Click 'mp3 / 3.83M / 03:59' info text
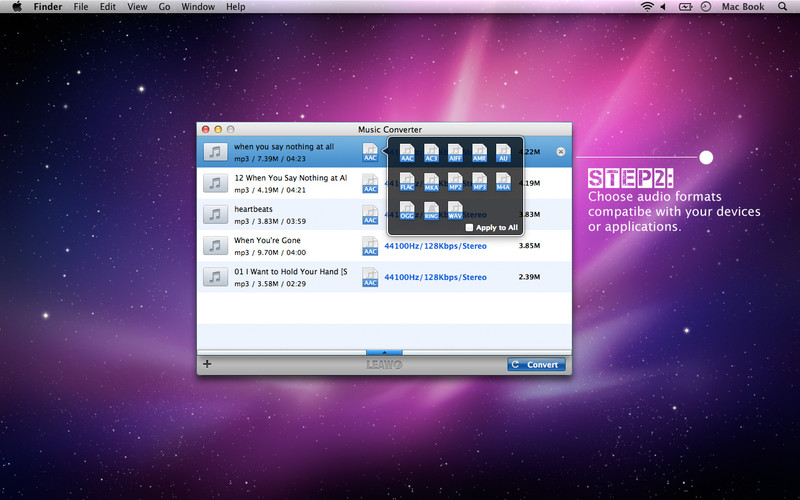800x500 pixels. pos(270,221)
